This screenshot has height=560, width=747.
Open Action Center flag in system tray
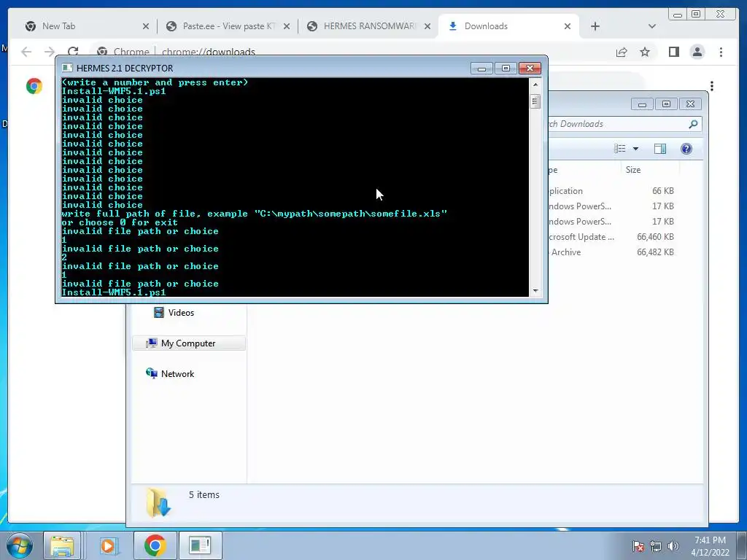(x=638, y=546)
